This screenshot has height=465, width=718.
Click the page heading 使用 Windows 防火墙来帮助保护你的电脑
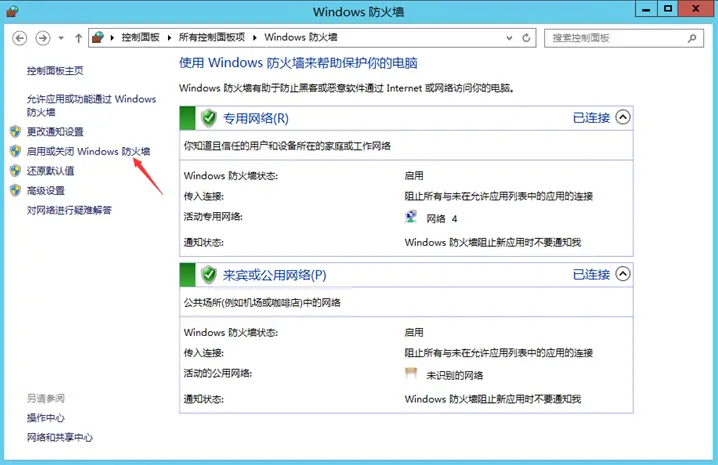pyautogui.click(x=298, y=63)
